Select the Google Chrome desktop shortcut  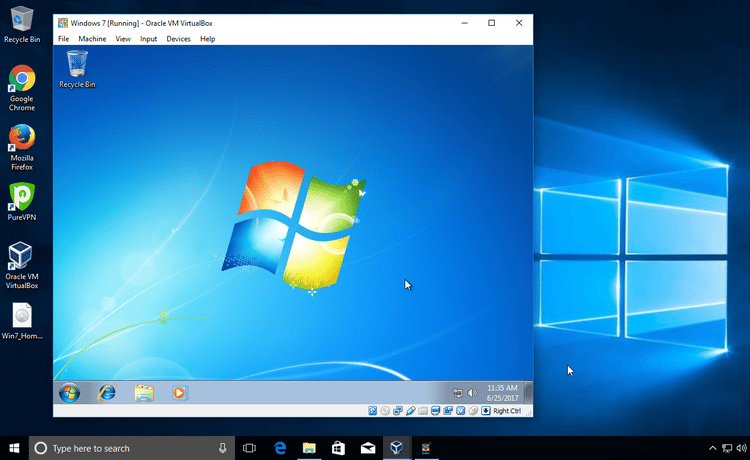[x=22, y=88]
